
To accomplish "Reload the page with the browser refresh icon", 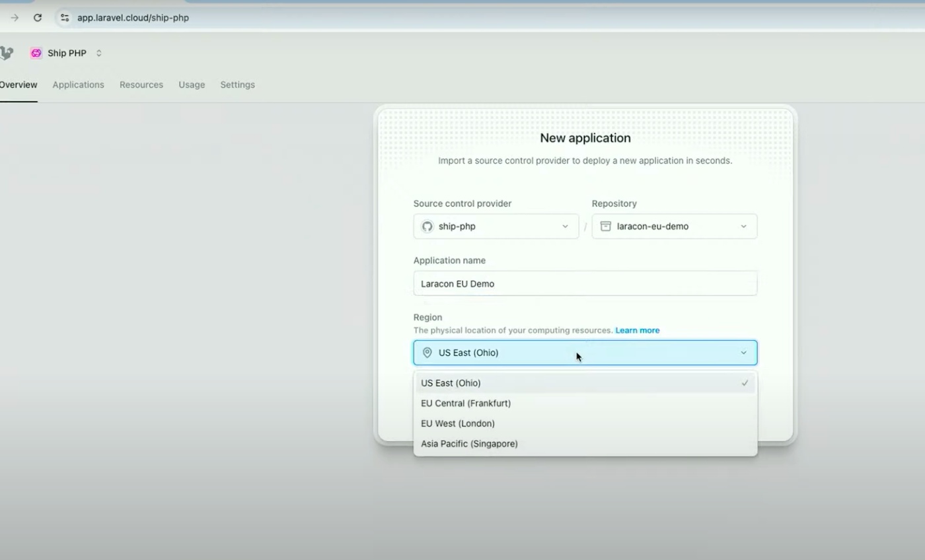I will click(38, 18).
